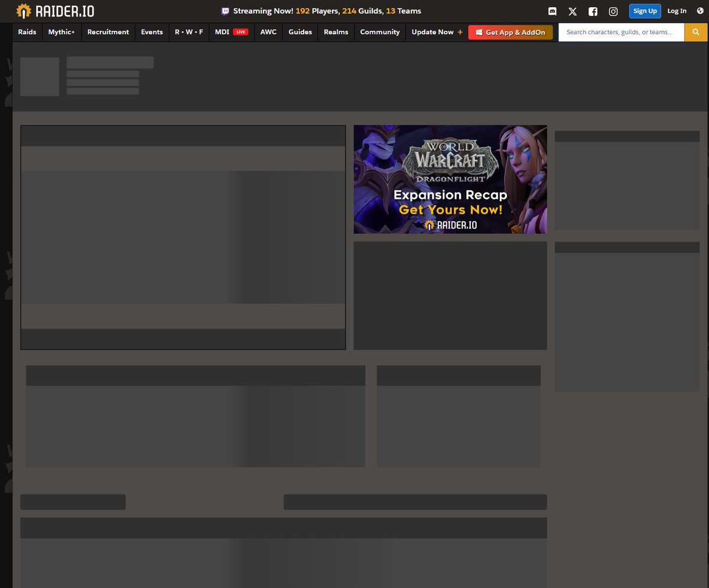Click the 13 Teams streaming link
The image size is (709, 588).
click(x=404, y=11)
